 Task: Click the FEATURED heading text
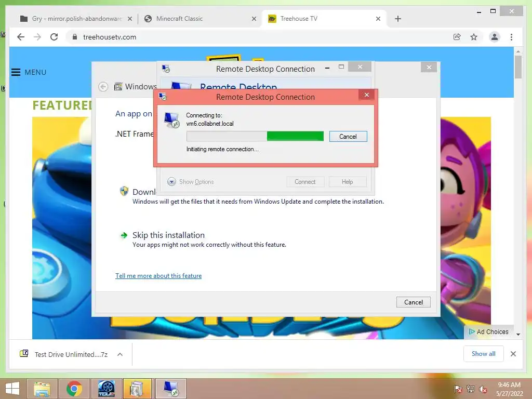[62, 105]
